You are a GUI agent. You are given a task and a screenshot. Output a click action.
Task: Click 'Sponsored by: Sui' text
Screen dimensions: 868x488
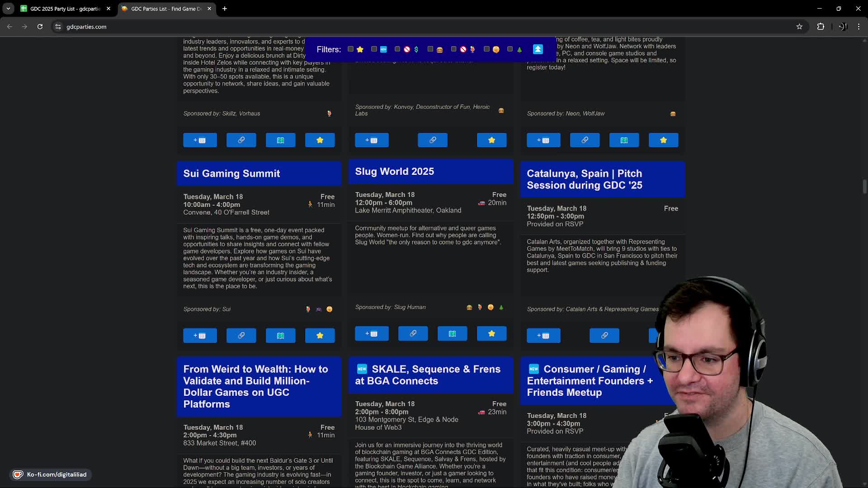(x=207, y=309)
